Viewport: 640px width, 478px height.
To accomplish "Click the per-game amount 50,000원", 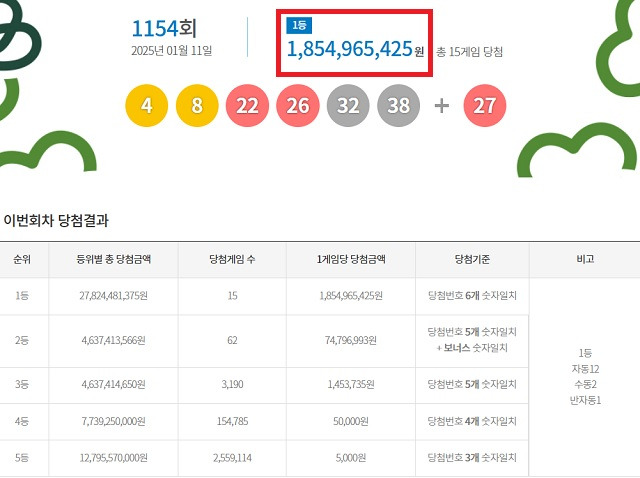I will [x=351, y=421].
